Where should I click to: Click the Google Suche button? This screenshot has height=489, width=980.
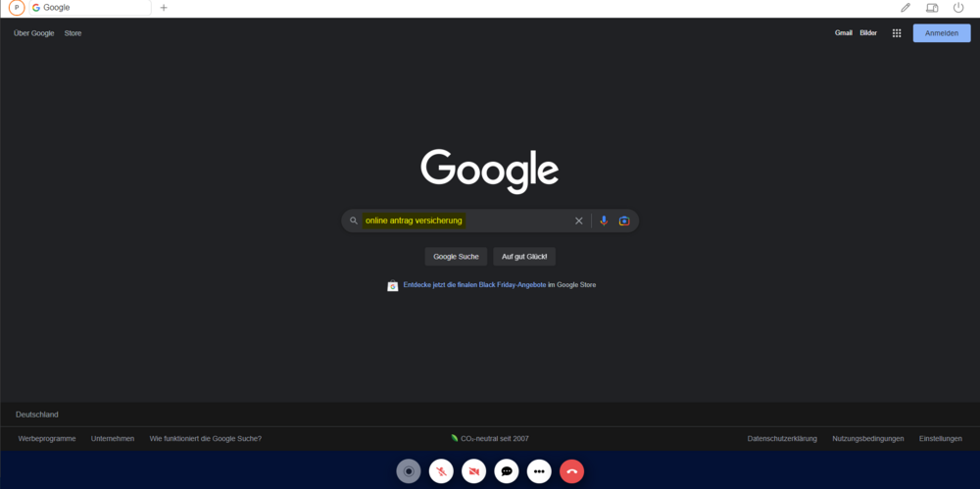coord(456,257)
